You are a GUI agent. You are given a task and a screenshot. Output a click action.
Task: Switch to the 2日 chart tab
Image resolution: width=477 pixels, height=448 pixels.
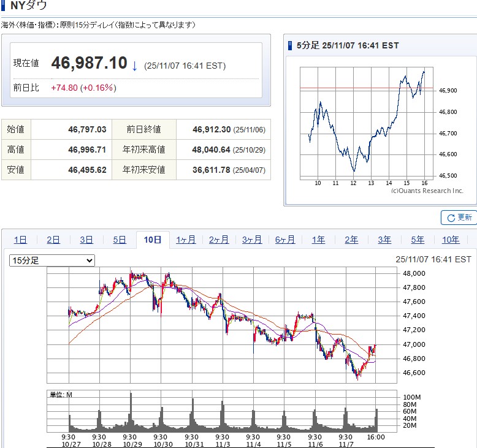(53, 240)
